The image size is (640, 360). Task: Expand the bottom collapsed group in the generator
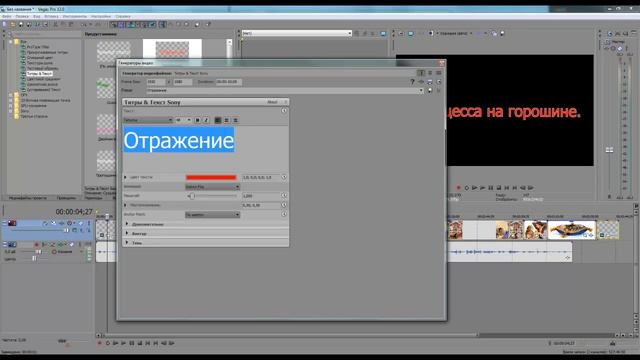pyautogui.click(x=127, y=243)
